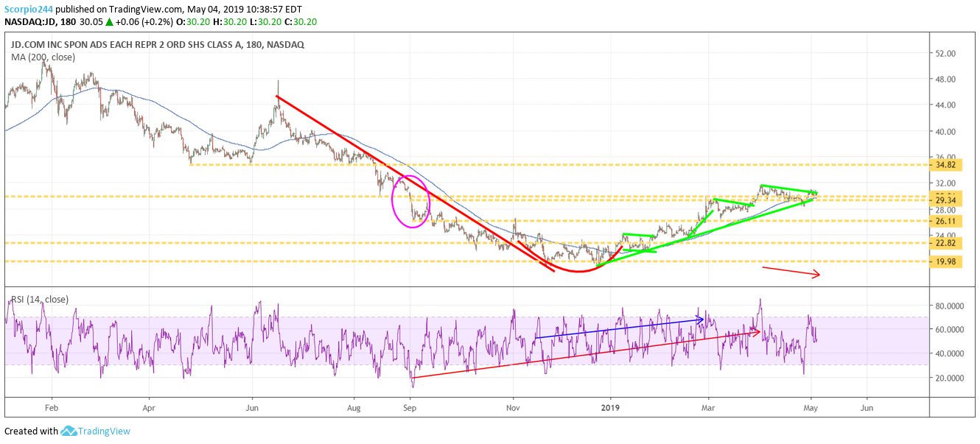Viewport: 980px width, 444px height.
Task: Click the Apr label on time axis
Action: pyautogui.click(x=150, y=406)
